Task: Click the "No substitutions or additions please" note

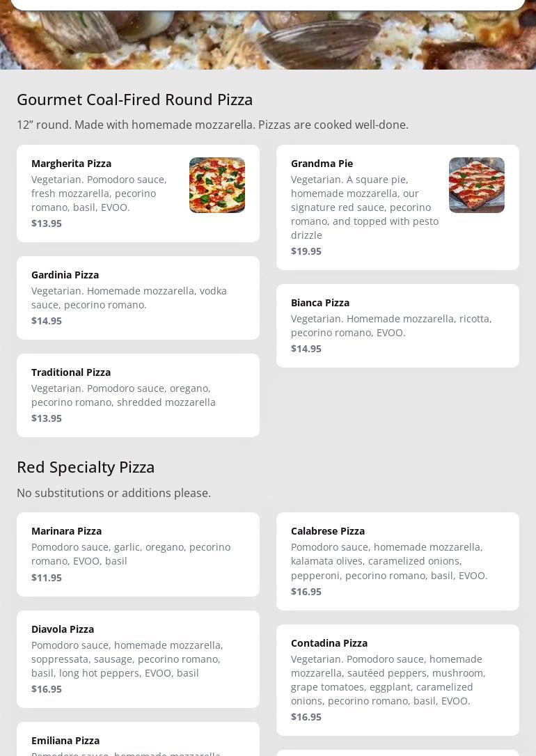Action: pyautogui.click(x=113, y=493)
